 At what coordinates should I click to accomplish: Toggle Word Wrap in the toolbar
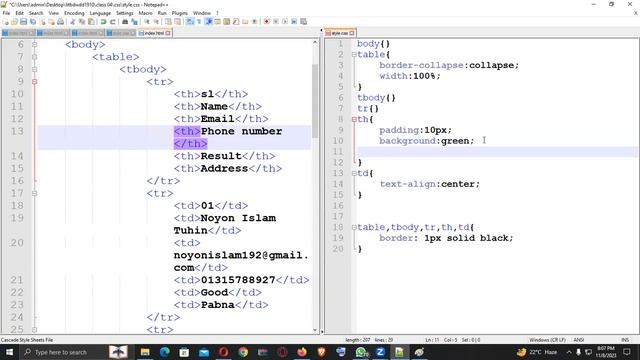tap(190, 21)
